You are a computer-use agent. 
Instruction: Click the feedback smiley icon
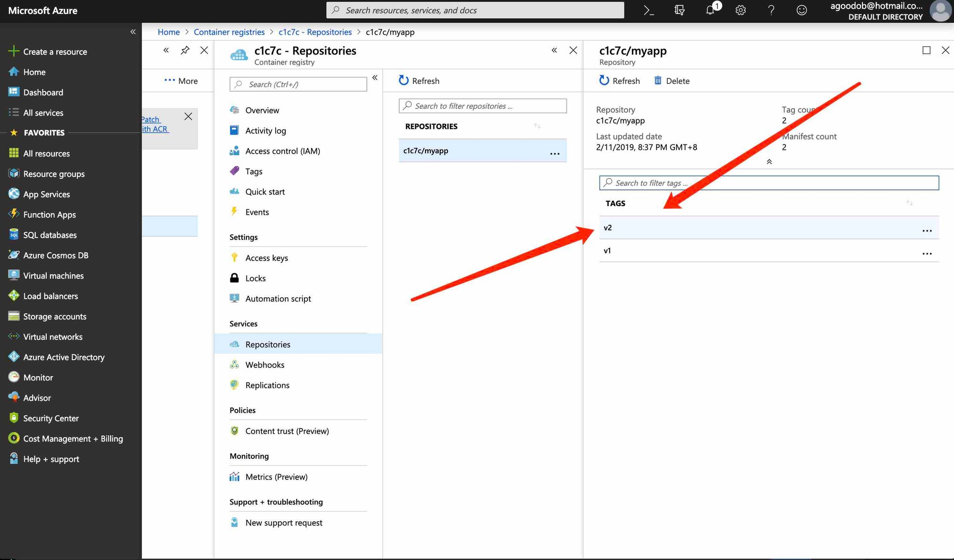[802, 10]
